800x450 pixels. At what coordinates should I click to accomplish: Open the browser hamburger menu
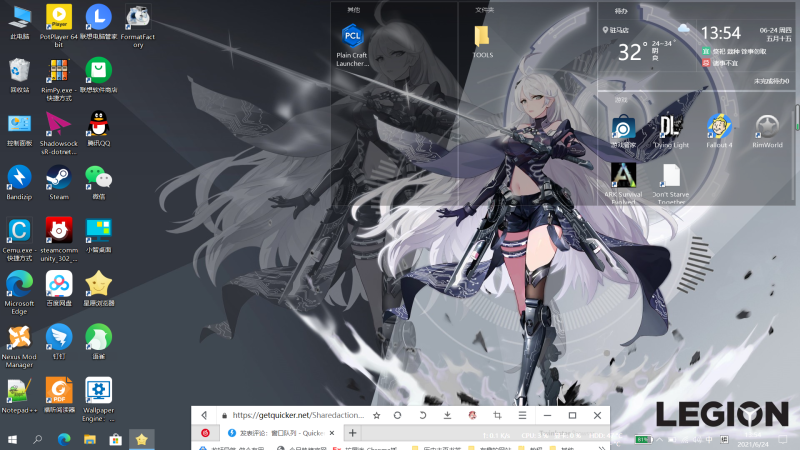click(x=522, y=415)
